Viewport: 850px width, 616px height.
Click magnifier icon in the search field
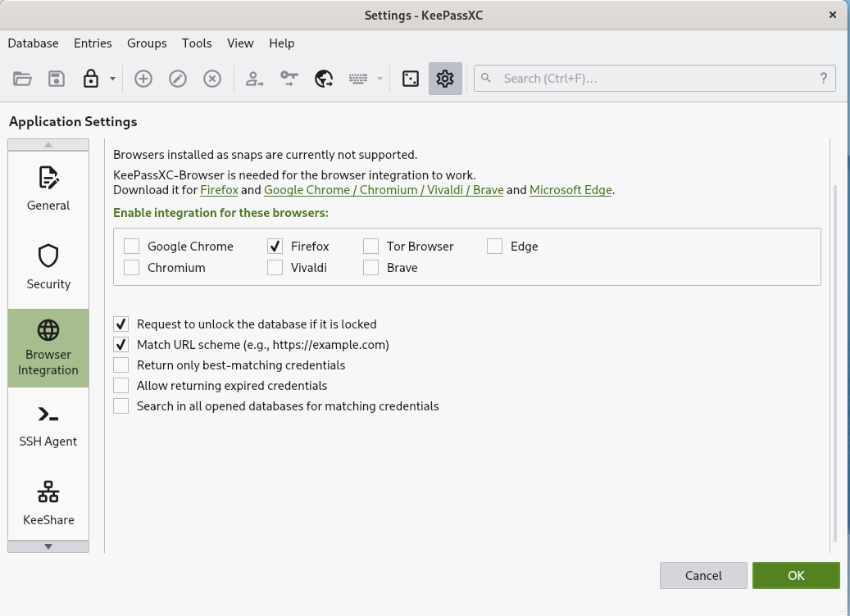coord(486,78)
